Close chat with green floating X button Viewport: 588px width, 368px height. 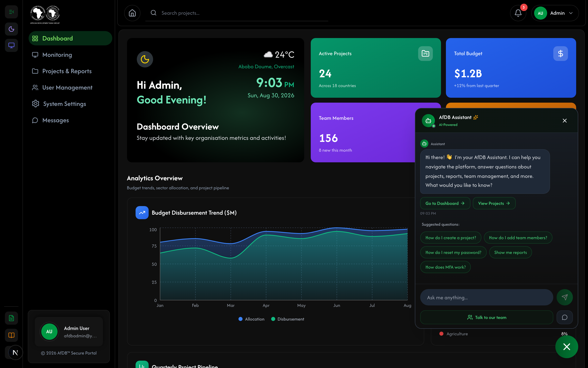(x=567, y=347)
